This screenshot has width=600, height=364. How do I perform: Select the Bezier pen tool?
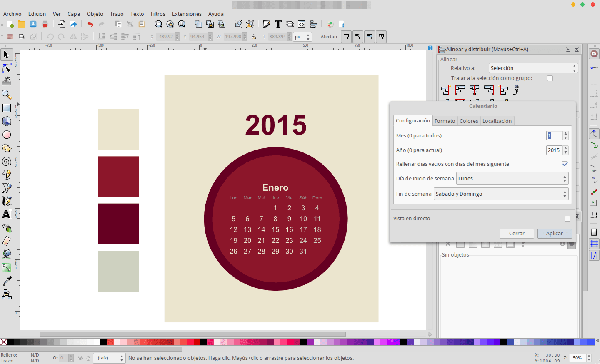(x=7, y=188)
